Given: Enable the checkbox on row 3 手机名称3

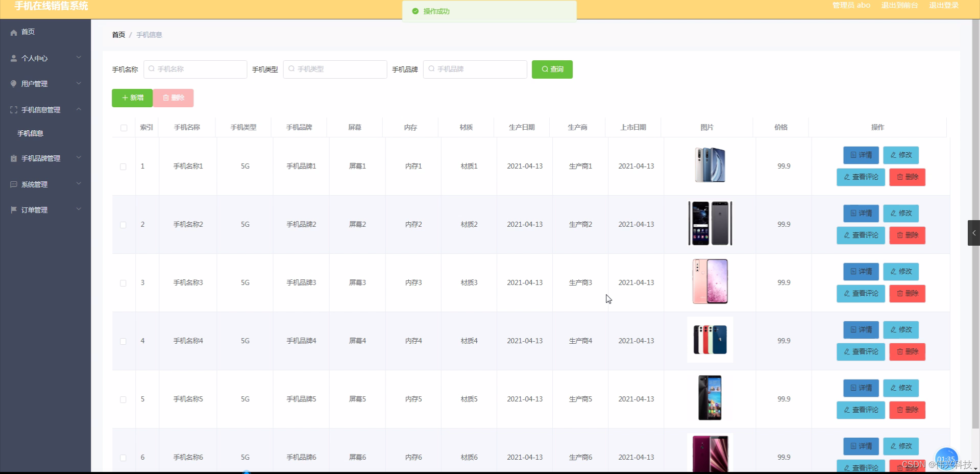Looking at the screenshot, I should click(x=123, y=283).
